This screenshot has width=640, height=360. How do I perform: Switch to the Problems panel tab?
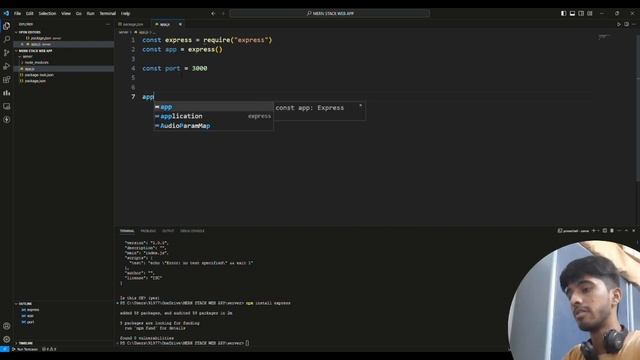[x=148, y=231]
